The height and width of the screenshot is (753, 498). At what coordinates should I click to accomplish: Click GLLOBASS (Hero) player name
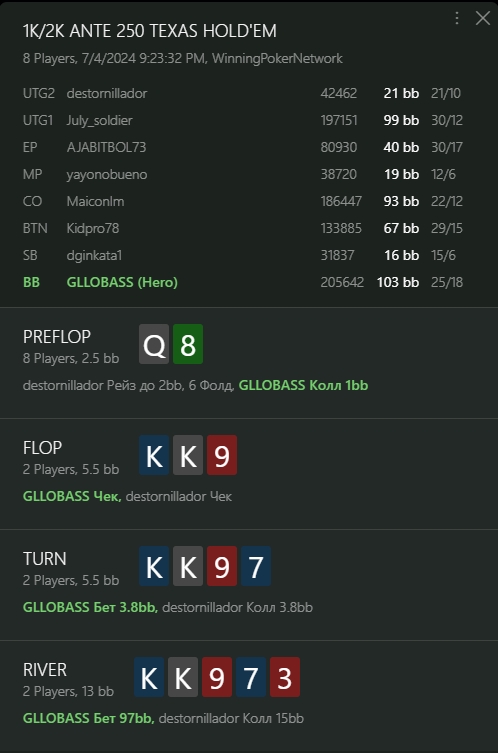122,282
